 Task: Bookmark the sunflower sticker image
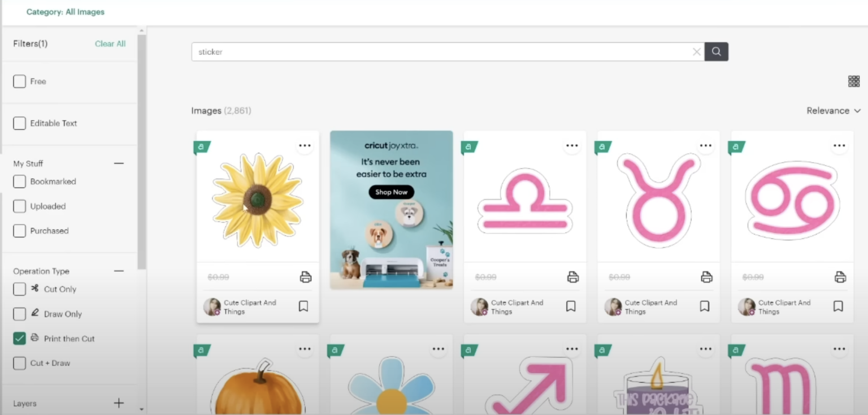coord(303,306)
